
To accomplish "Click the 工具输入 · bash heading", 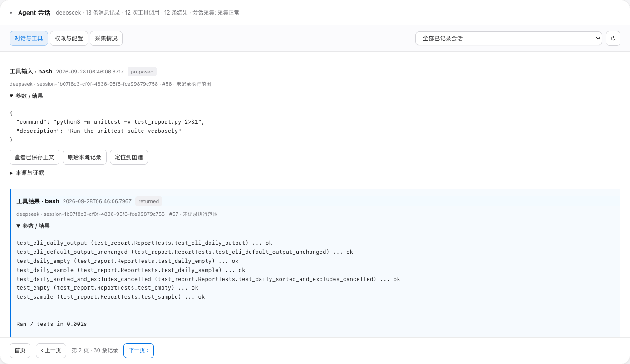I will (x=31, y=72).
